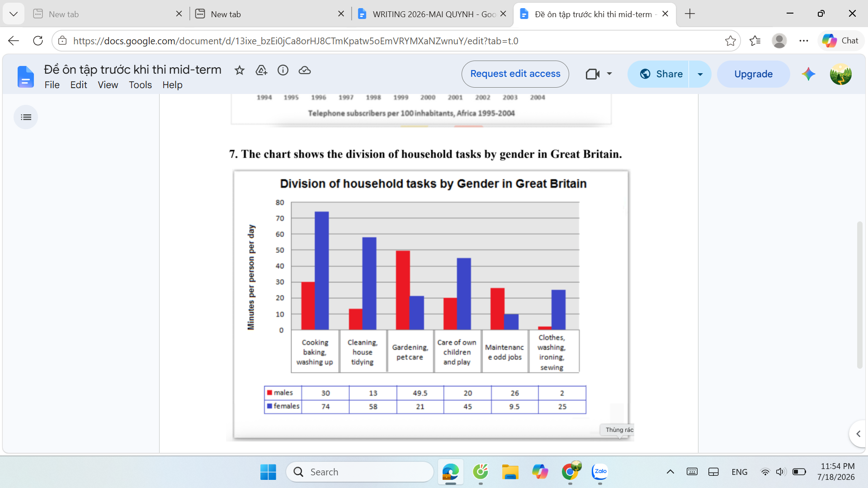Image resolution: width=868 pixels, height=488 pixels.
Task: Open the Help menu
Action: coord(172,85)
